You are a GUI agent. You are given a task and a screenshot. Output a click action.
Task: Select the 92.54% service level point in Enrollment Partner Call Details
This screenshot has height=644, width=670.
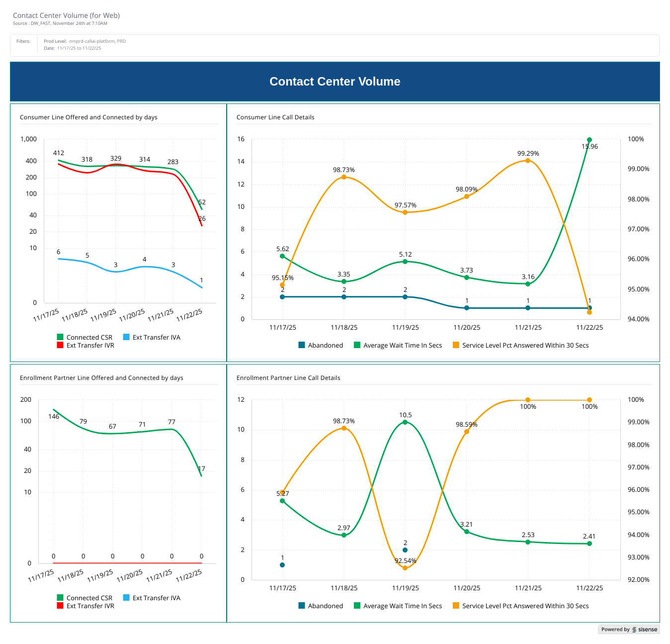click(x=405, y=568)
